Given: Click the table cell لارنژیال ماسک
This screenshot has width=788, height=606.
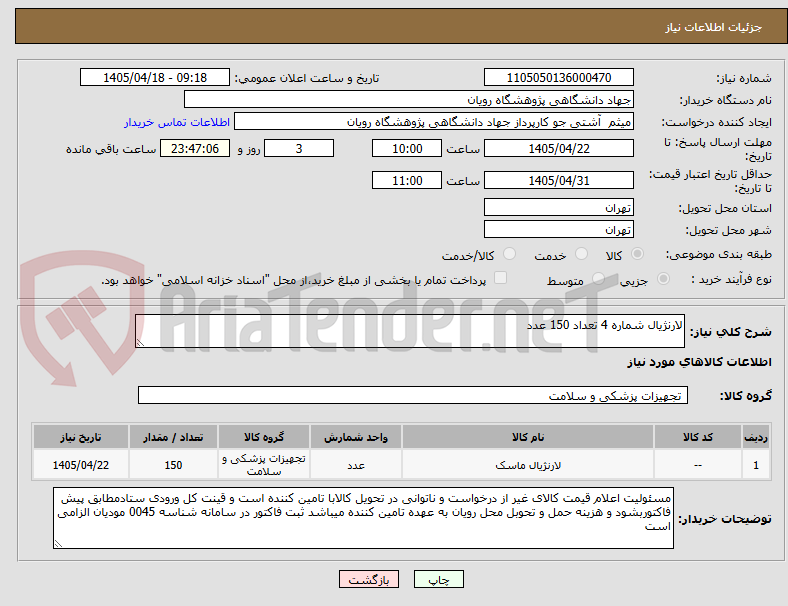Looking at the screenshot, I should 528,465.
